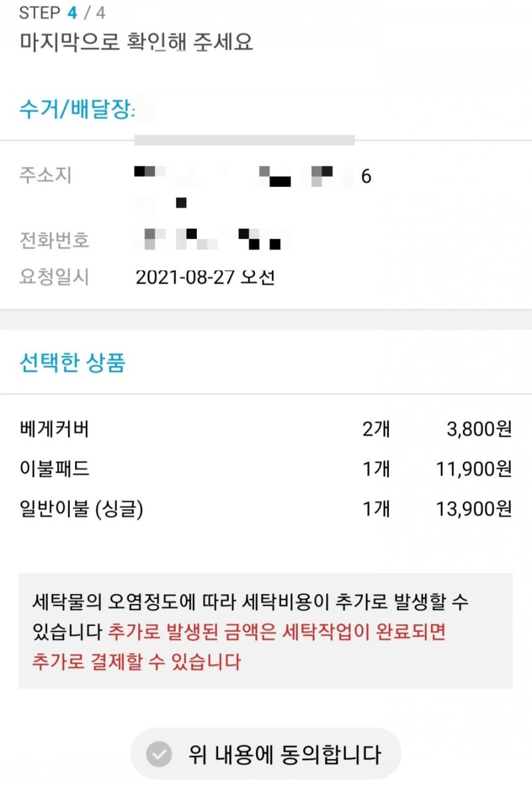Click the 선택한 상품 section heading
The height and width of the screenshot is (785, 532).
tap(72, 363)
